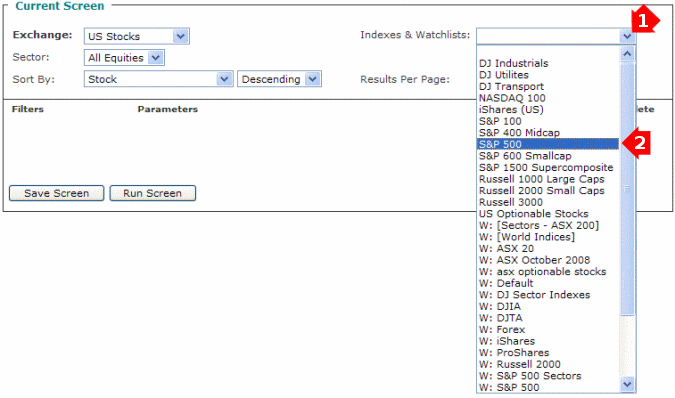Click the Save Screen button

point(56,193)
